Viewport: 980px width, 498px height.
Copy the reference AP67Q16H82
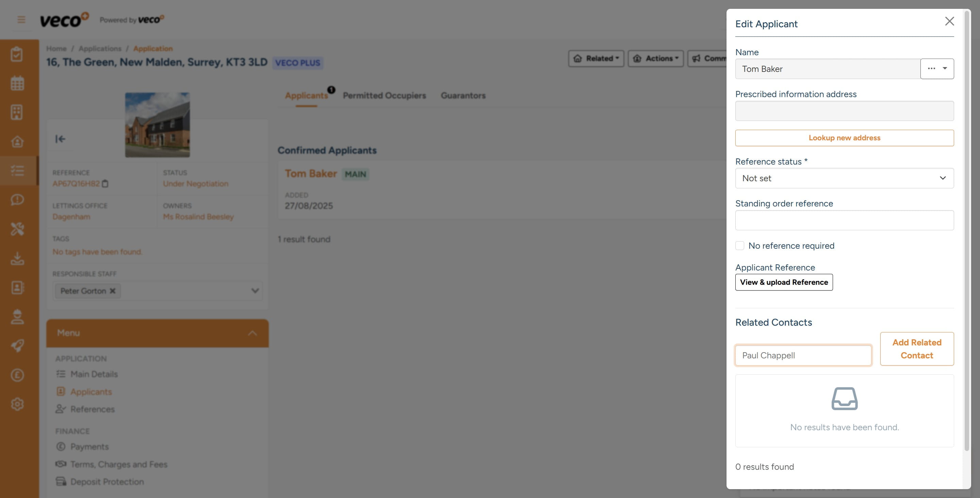(105, 184)
